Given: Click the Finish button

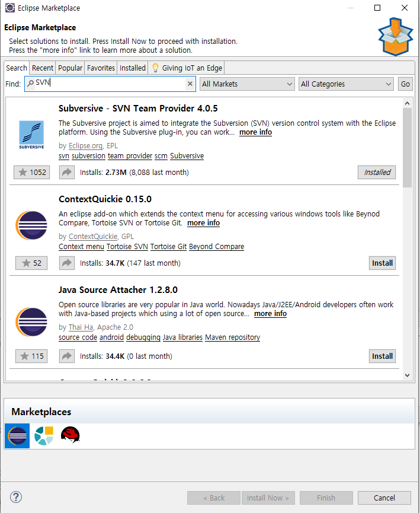Looking at the screenshot, I should [326, 498].
